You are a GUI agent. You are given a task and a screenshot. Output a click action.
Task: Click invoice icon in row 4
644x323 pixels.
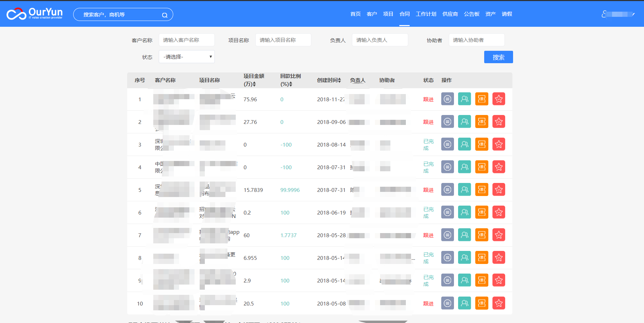pyautogui.click(x=482, y=167)
